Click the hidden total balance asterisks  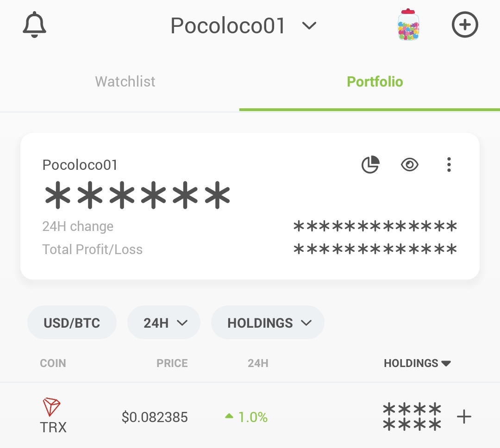[137, 195]
